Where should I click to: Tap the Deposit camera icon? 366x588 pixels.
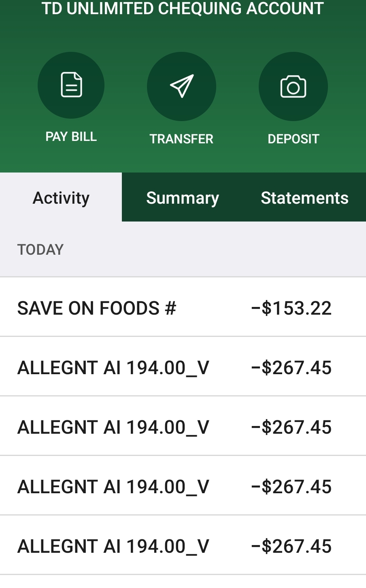(x=293, y=86)
